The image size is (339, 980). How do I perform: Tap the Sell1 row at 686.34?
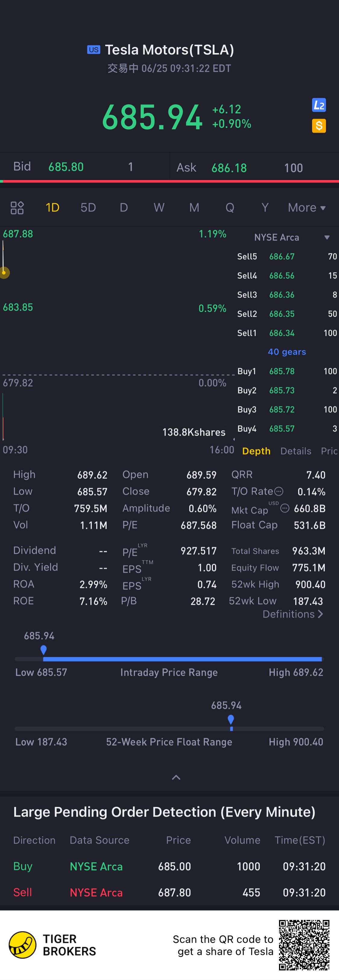[x=287, y=333]
